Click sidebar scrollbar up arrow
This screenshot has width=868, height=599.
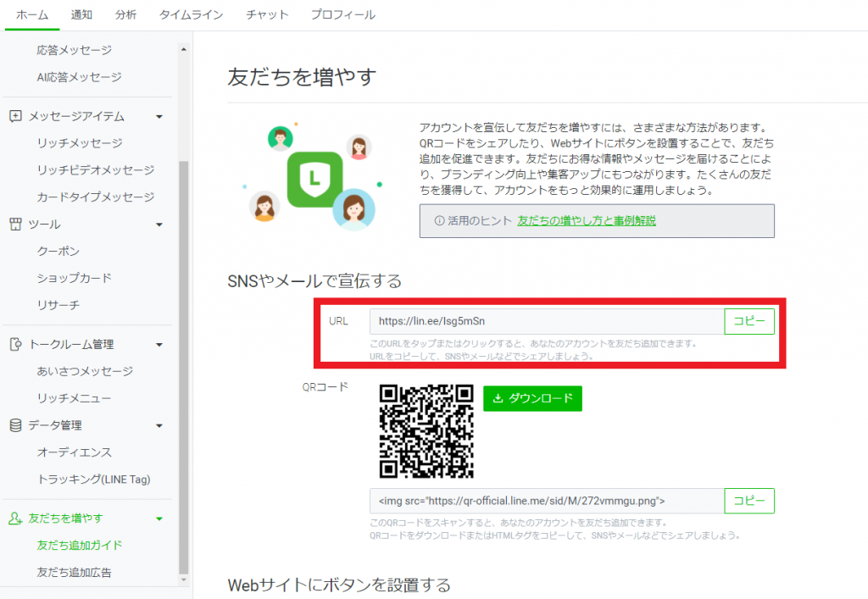pos(184,50)
